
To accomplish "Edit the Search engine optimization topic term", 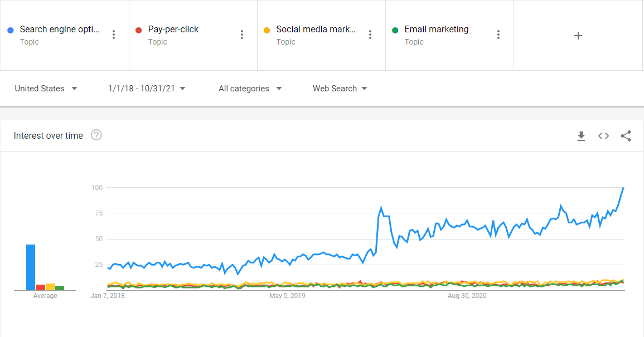I will tap(59, 30).
